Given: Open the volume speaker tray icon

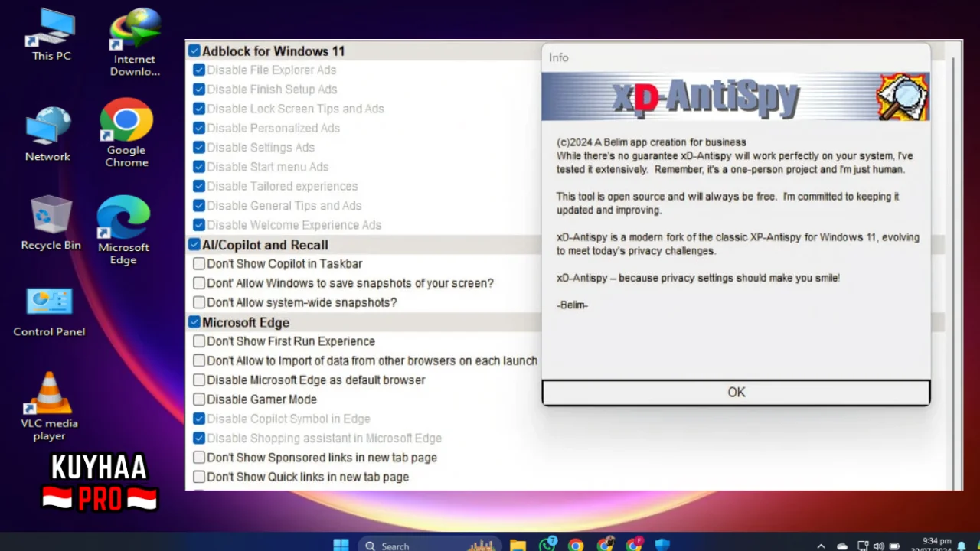Looking at the screenshot, I should click(x=878, y=546).
